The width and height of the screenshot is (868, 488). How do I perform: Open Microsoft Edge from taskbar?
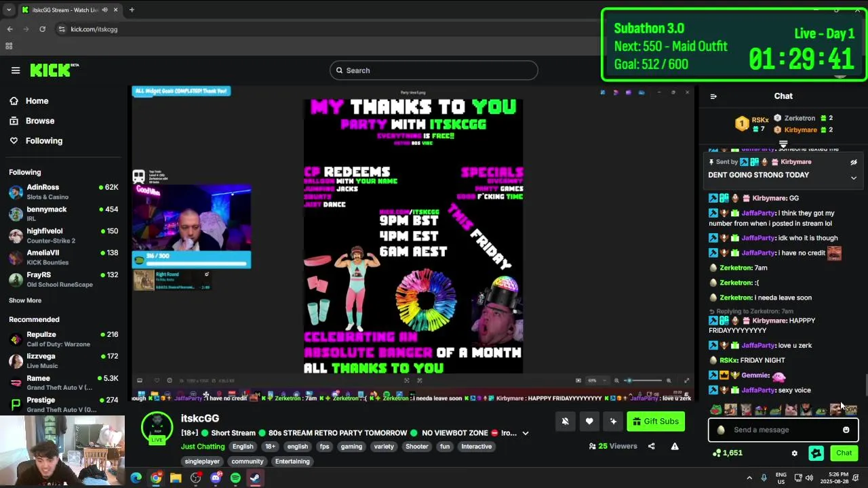tap(136, 478)
